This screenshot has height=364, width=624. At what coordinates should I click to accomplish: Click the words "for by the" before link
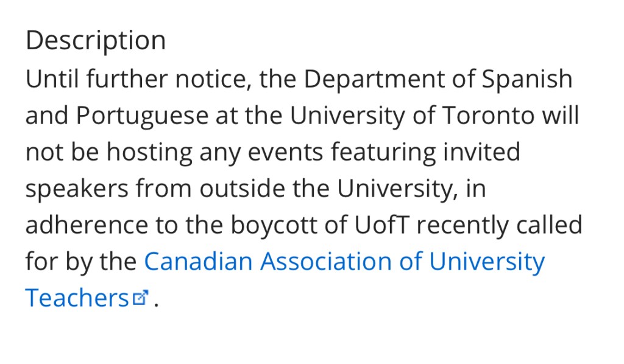[x=81, y=262]
